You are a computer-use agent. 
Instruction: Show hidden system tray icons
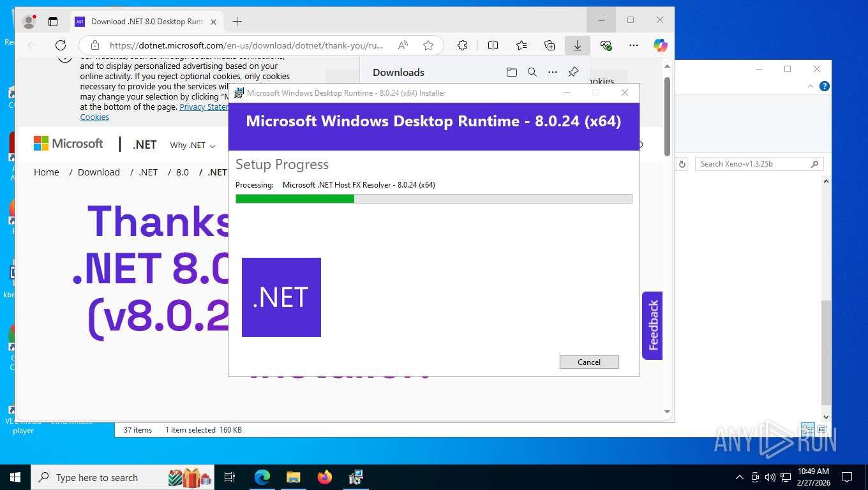pyautogui.click(x=740, y=477)
